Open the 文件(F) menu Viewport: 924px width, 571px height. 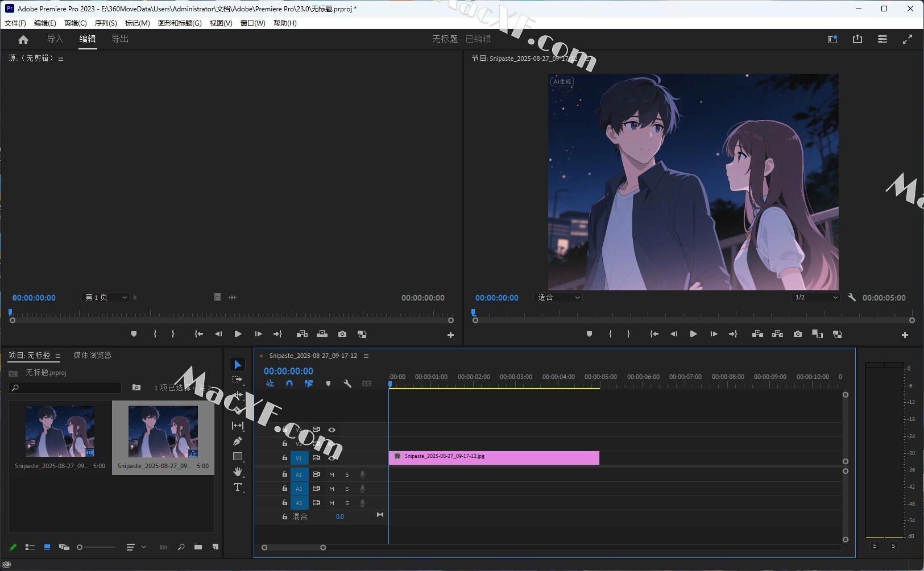pyautogui.click(x=15, y=23)
